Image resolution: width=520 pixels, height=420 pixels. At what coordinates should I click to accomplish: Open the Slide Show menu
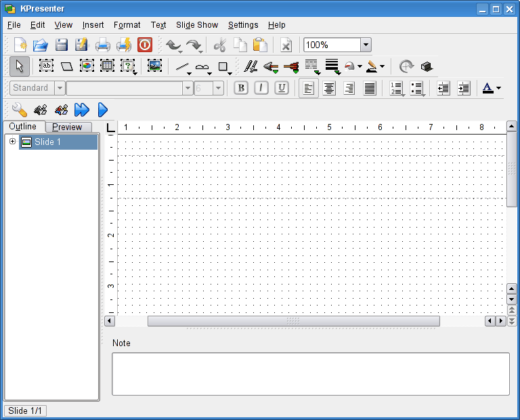(197, 25)
